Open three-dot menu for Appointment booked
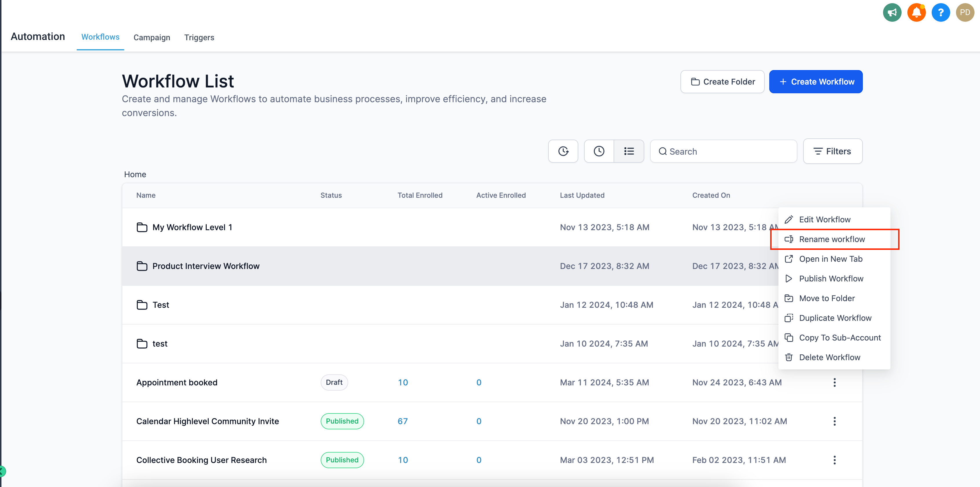This screenshot has height=487, width=980. 834,382
